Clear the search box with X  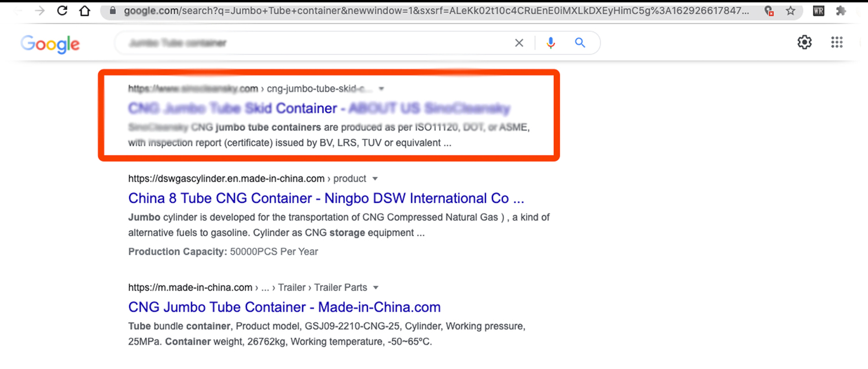click(x=519, y=43)
